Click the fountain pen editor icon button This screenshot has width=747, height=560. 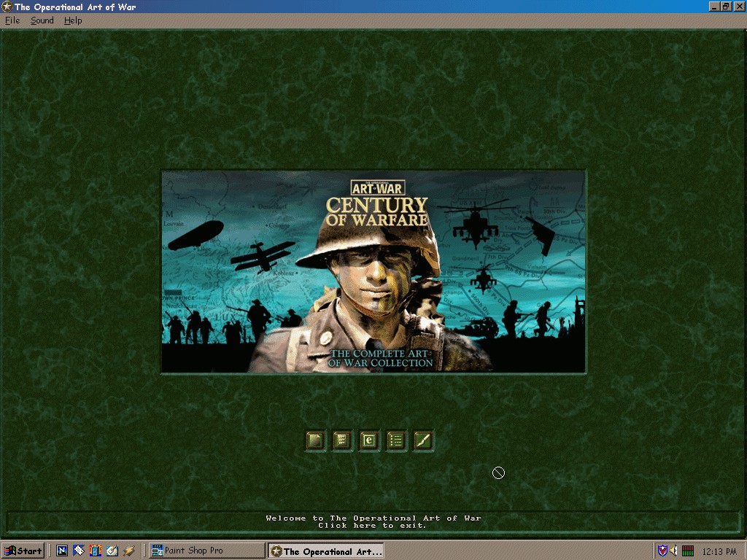click(x=423, y=440)
